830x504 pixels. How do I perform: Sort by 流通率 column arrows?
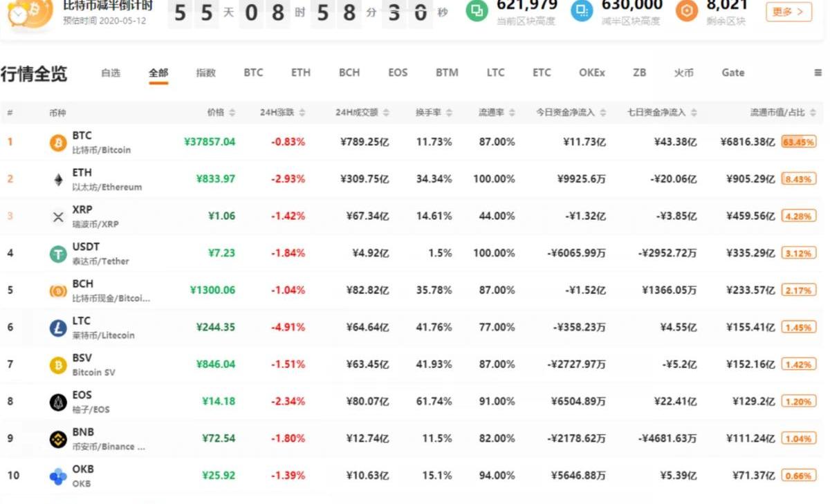[x=513, y=113]
